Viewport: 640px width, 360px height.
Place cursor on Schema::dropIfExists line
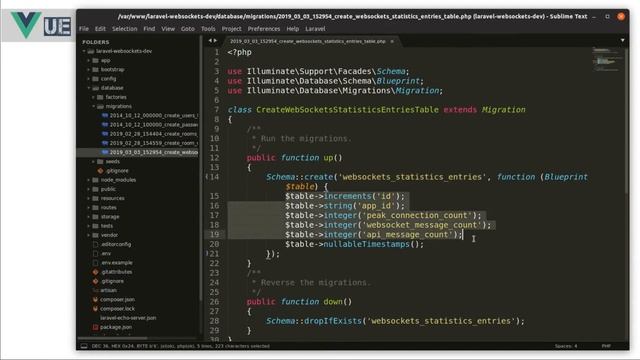pyautogui.click(x=395, y=321)
